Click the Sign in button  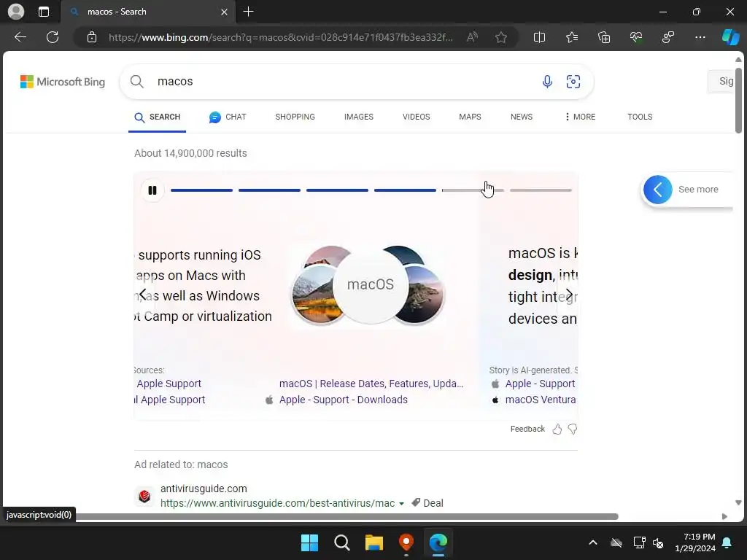click(721, 82)
